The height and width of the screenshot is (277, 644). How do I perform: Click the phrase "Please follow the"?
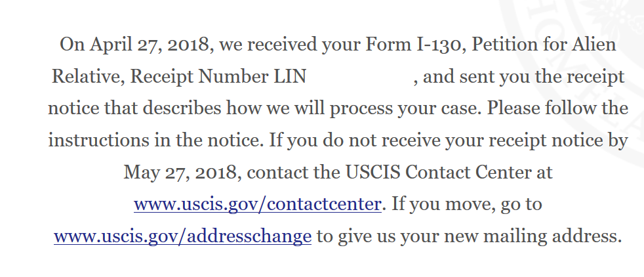(557, 108)
